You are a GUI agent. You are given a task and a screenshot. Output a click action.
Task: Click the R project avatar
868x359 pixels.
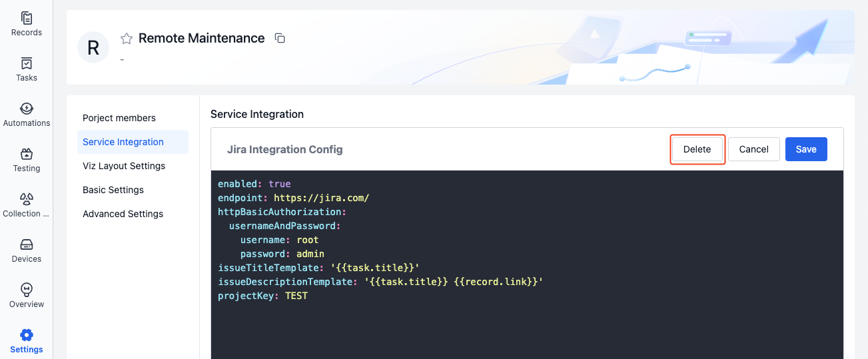[x=93, y=47]
